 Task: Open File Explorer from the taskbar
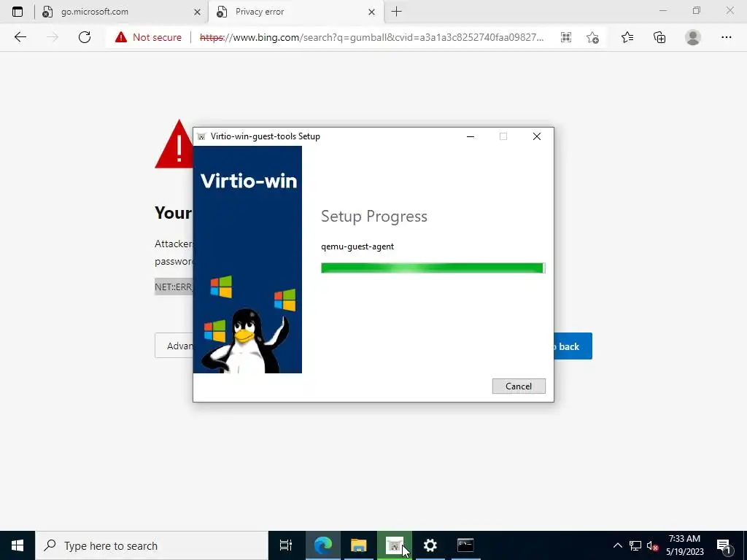click(359, 545)
